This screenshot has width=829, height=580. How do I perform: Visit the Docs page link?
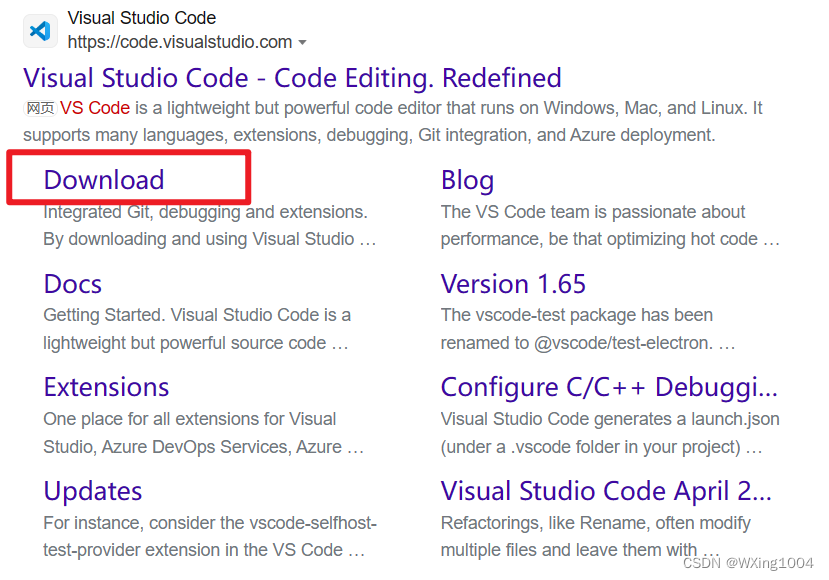pyautogui.click(x=72, y=285)
